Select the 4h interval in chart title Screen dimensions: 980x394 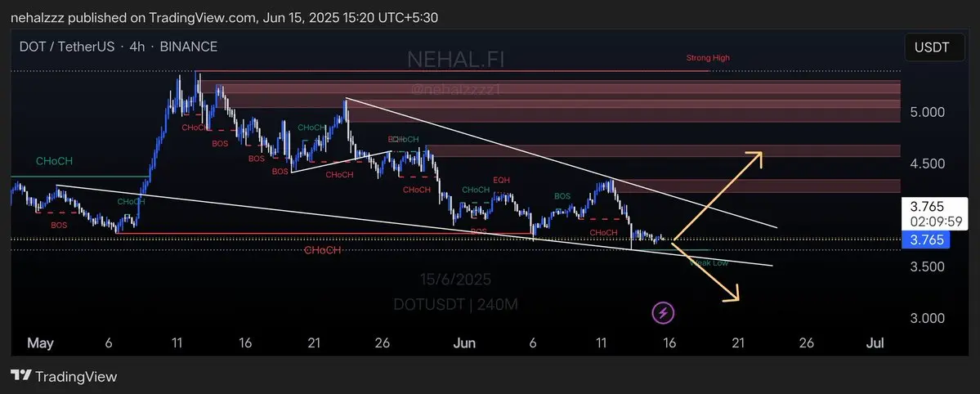coord(136,47)
